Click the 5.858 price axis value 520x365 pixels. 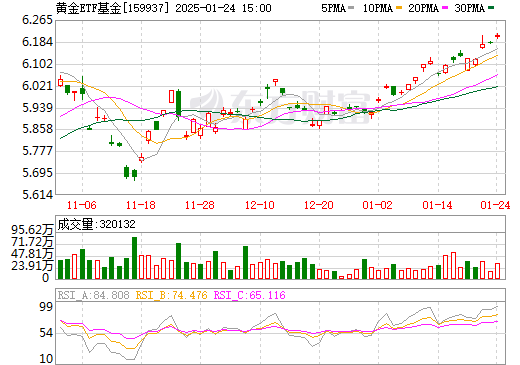pyautogui.click(x=37, y=129)
